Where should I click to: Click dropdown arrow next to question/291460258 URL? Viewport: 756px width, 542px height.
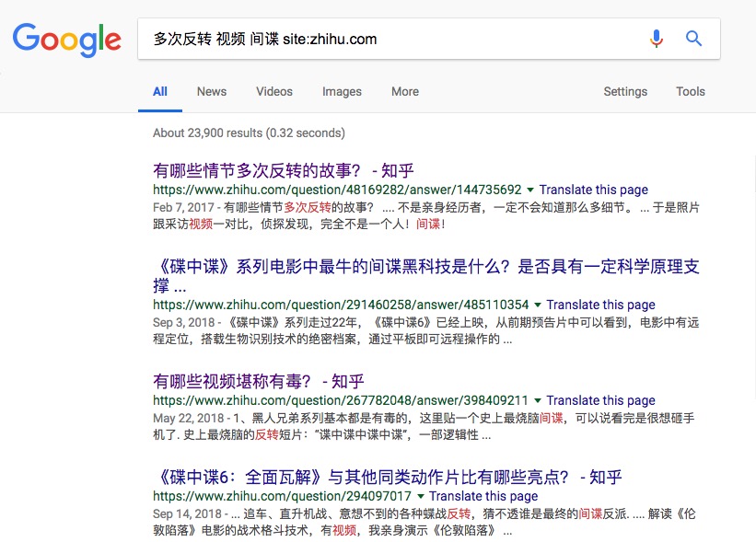point(538,305)
